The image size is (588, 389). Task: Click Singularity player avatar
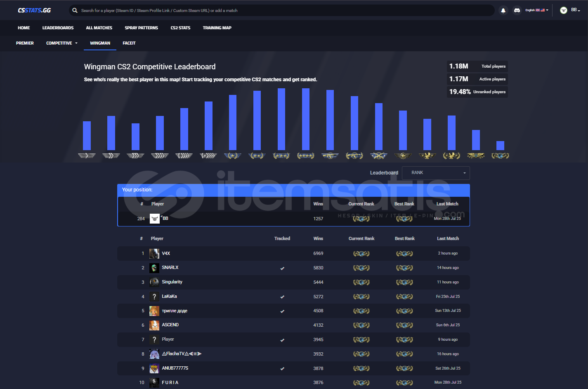pos(154,282)
